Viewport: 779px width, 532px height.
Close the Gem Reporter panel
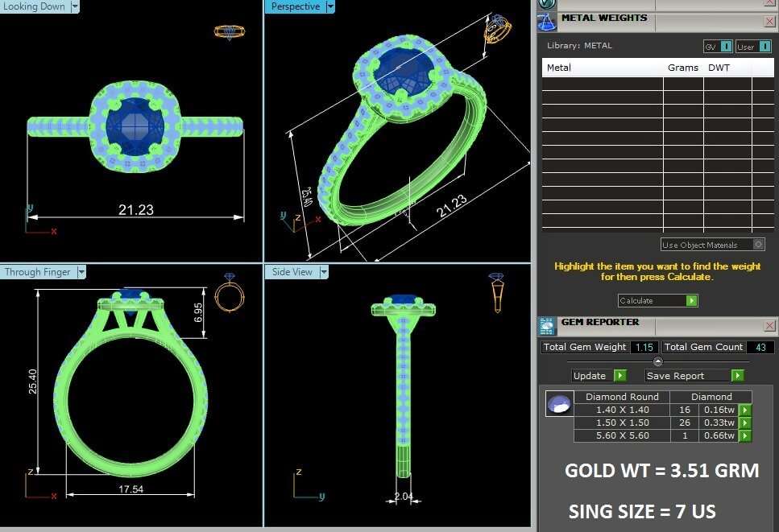pos(769,325)
